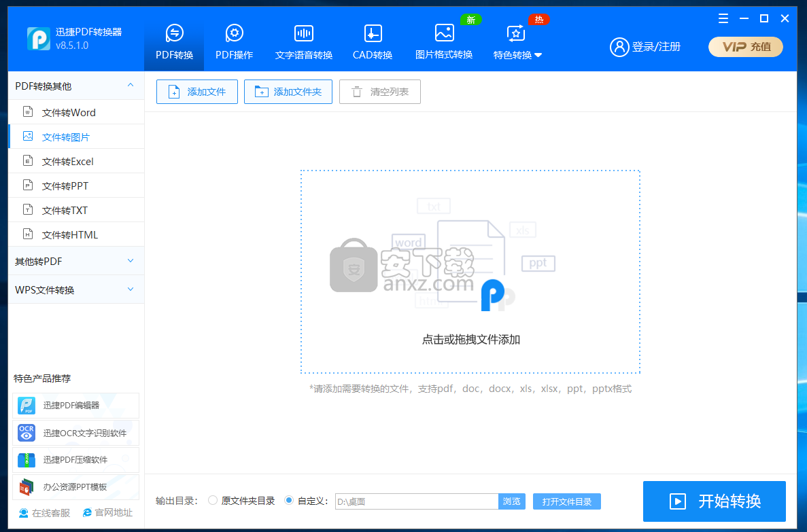Click the PDF操作 gear icon

coord(234,33)
